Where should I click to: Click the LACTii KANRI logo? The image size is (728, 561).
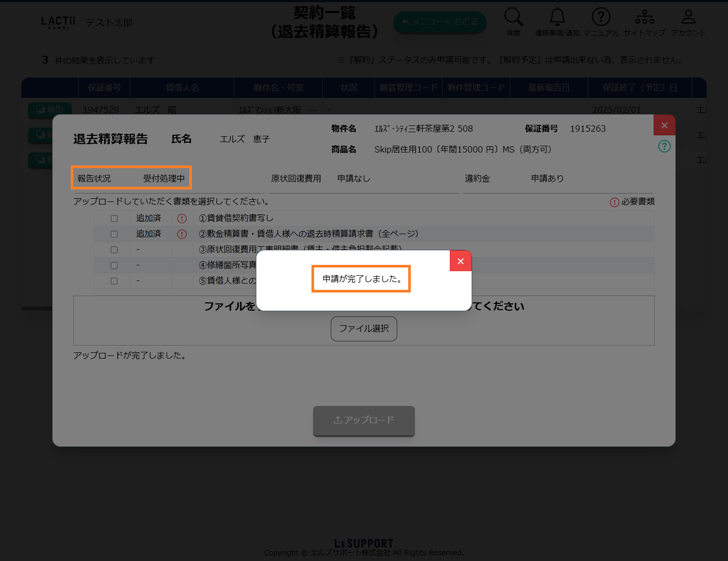58,22
